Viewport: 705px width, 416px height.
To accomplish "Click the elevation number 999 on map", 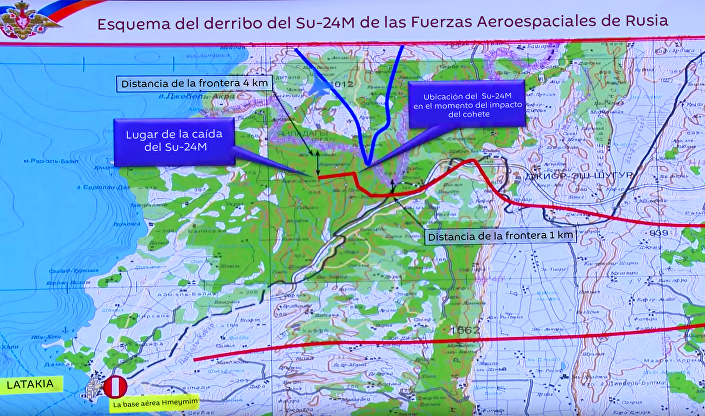I will coord(656,232).
